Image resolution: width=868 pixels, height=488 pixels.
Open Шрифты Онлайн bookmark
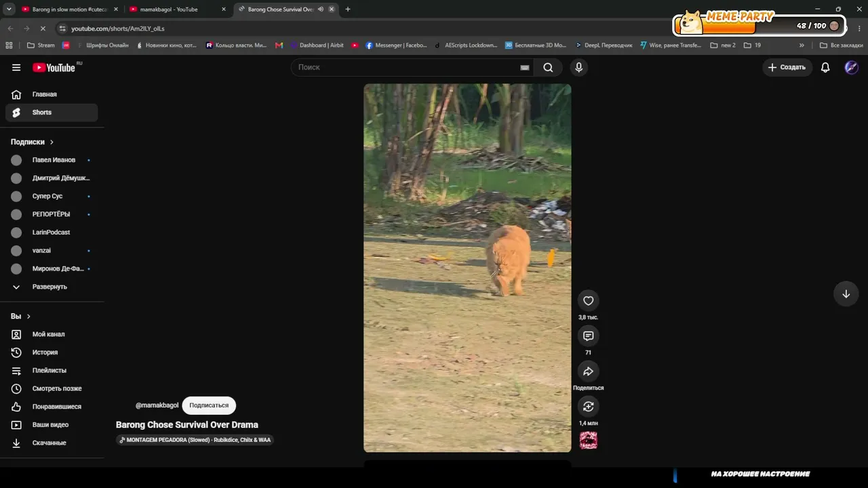tap(102, 45)
